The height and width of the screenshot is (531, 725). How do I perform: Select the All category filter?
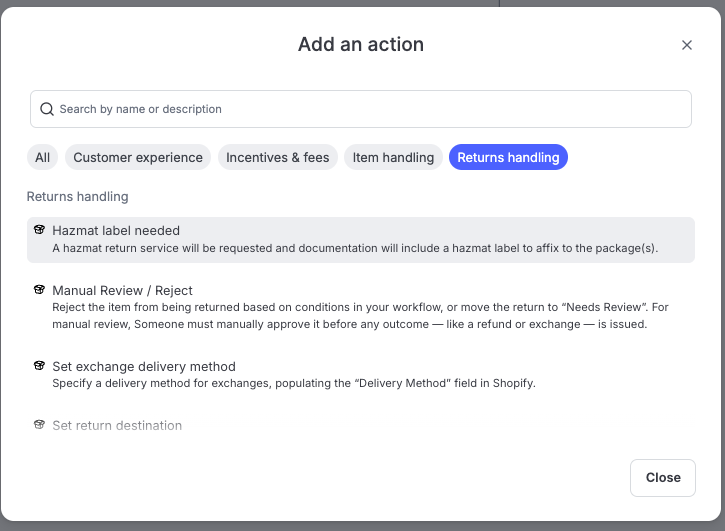[42, 157]
